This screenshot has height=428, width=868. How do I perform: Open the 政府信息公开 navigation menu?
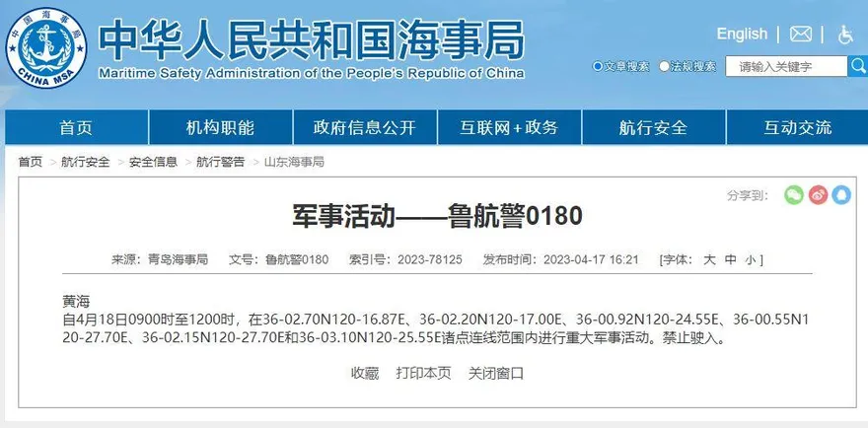point(364,127)
